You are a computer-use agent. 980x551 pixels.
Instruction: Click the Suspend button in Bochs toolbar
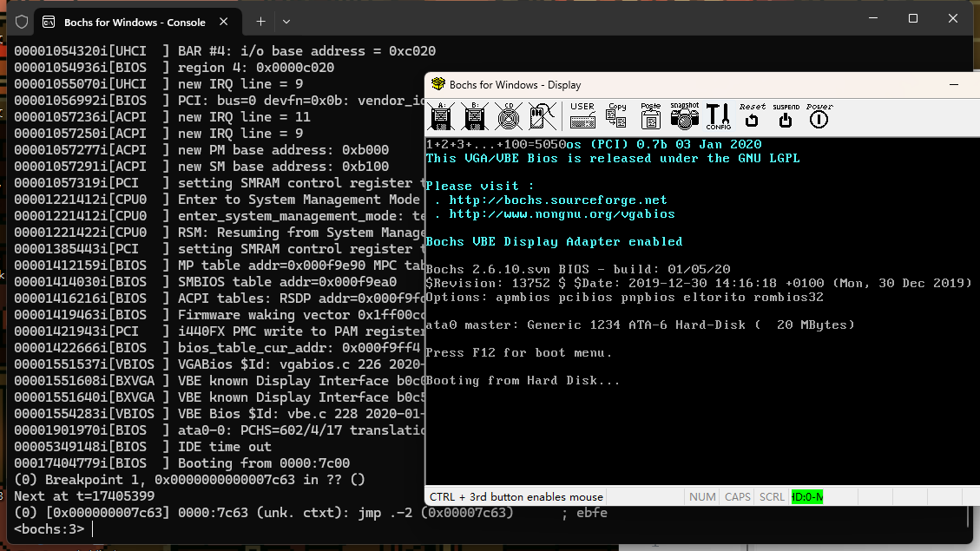tap(786, 116)
